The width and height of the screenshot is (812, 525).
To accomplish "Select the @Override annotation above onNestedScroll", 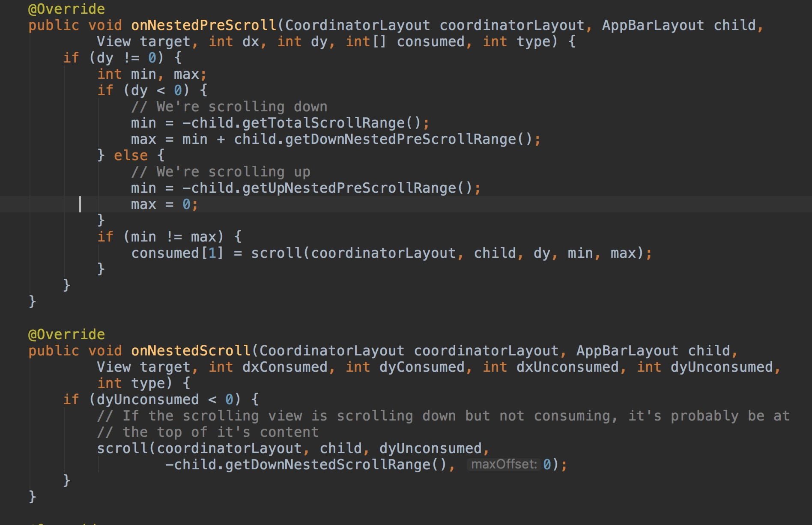I will tap(66, 334).
